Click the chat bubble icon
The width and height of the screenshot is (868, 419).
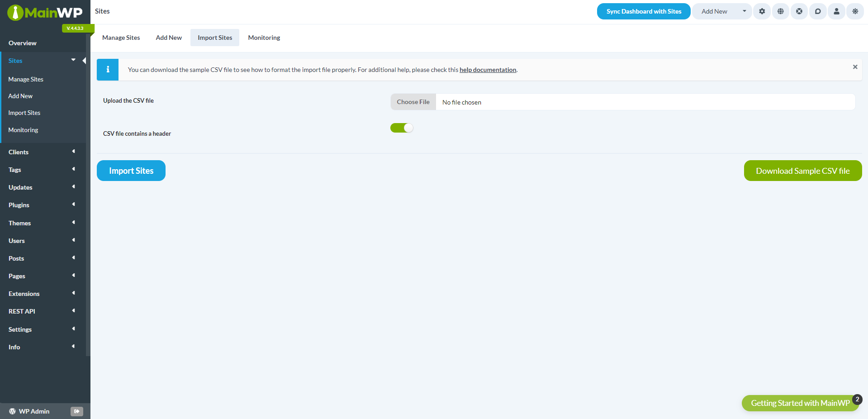click(818, 11)
